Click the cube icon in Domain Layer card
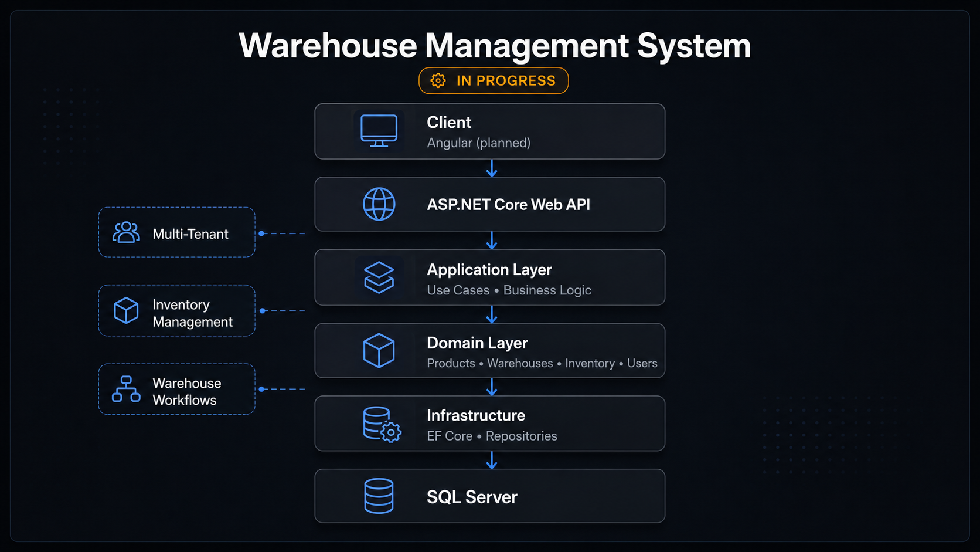 coord(379,350)
